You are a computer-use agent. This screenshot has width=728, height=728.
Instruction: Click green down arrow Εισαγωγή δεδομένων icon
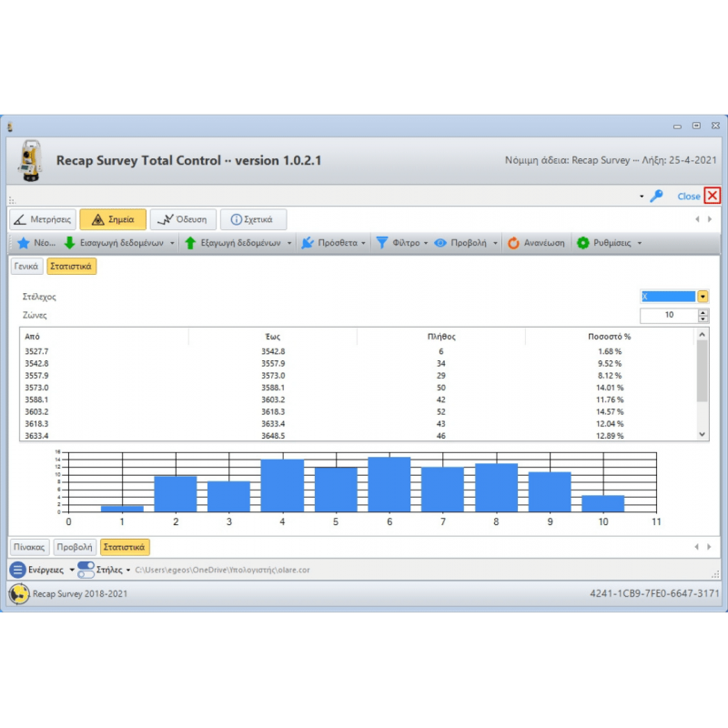point(69,243)
